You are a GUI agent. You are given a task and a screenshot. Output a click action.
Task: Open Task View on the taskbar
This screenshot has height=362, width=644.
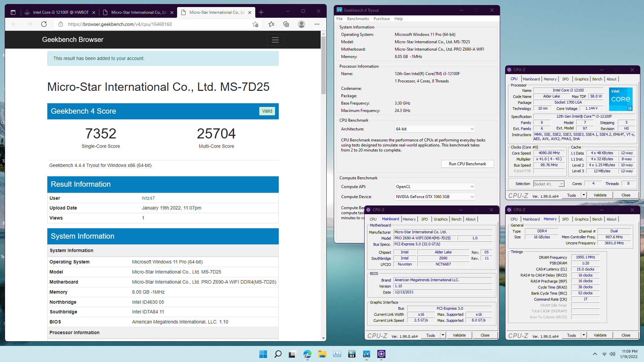(x=292, y=354)
